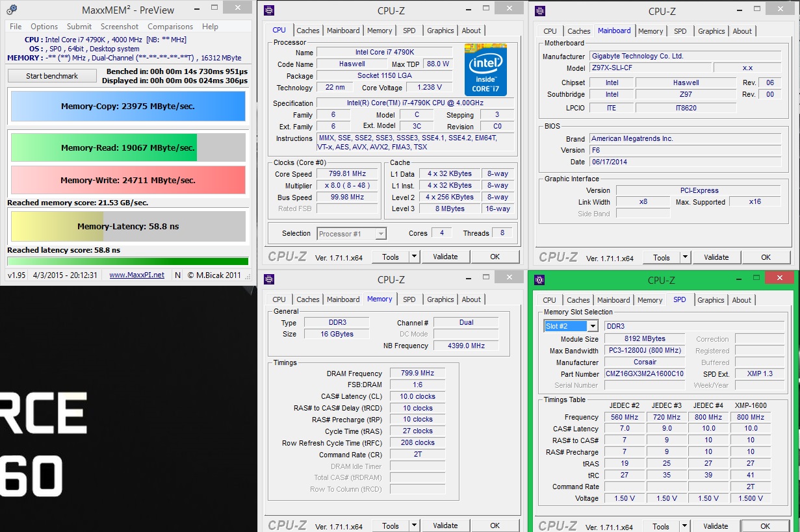Click the Memory-Write 24711 MByte/sec result bar
800x532 pixels.
coord(128,180)
